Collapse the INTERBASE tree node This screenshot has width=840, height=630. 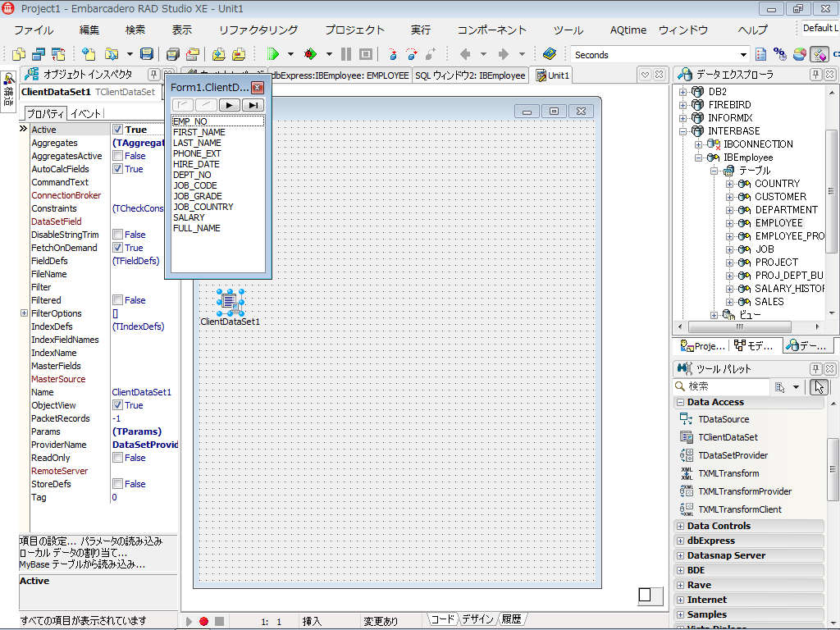click(x=682, y=131)
